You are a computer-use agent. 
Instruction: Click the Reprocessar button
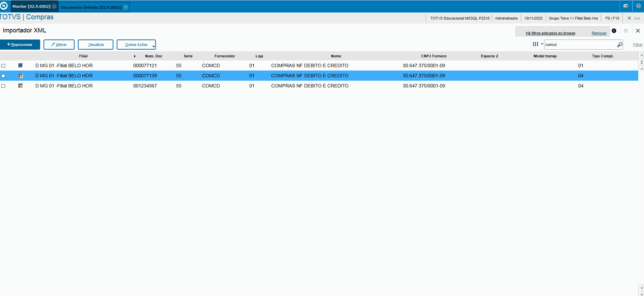coord(20,45)
